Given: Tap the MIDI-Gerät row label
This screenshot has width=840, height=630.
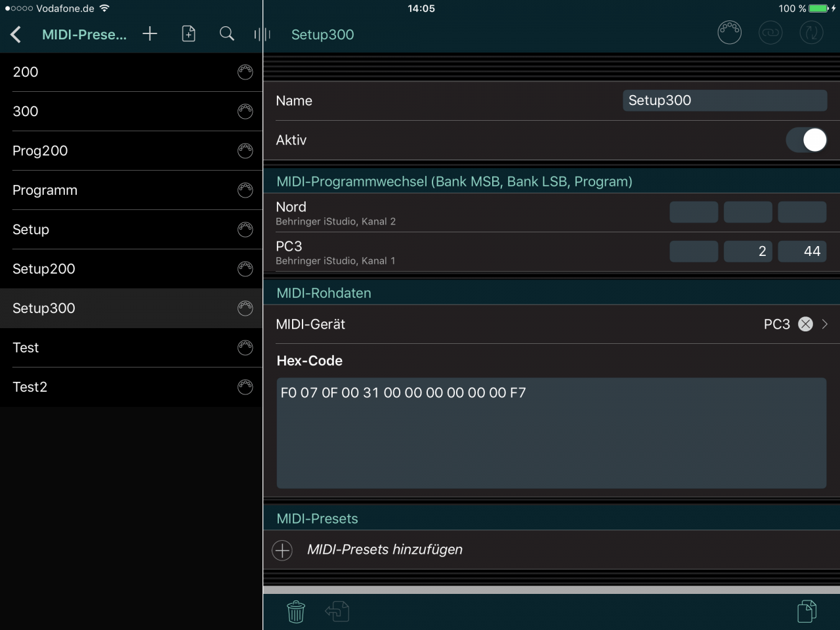Looking at the screenshot, I should coord(310,324).
